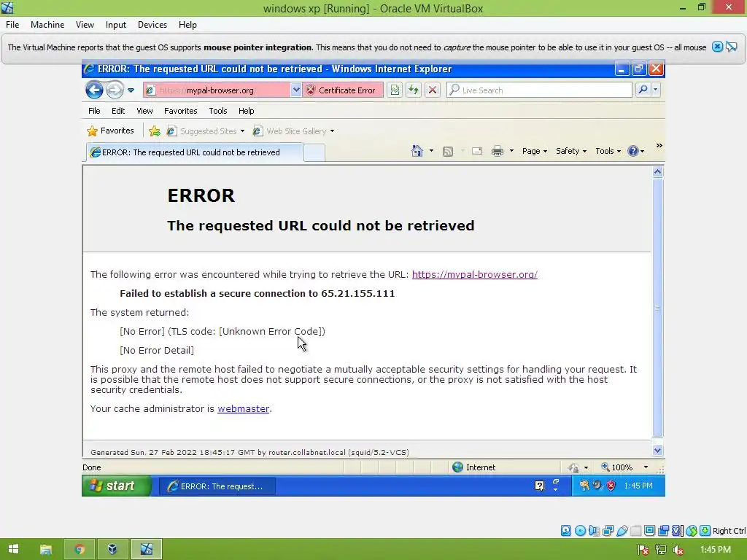Open IE View menu
Image resolution: width=747 pixels, height=560 pixels.
pos(144,111)
